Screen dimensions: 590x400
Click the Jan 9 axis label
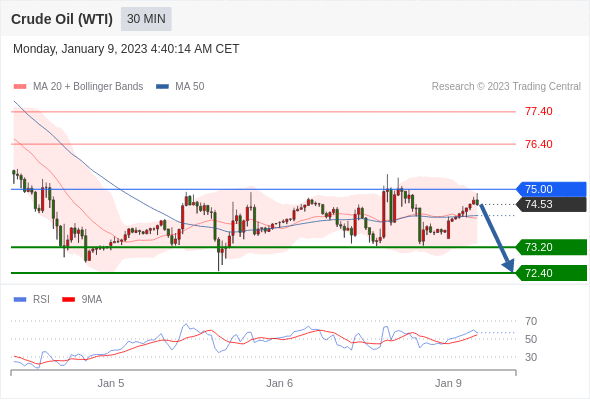tap(448, 383)
